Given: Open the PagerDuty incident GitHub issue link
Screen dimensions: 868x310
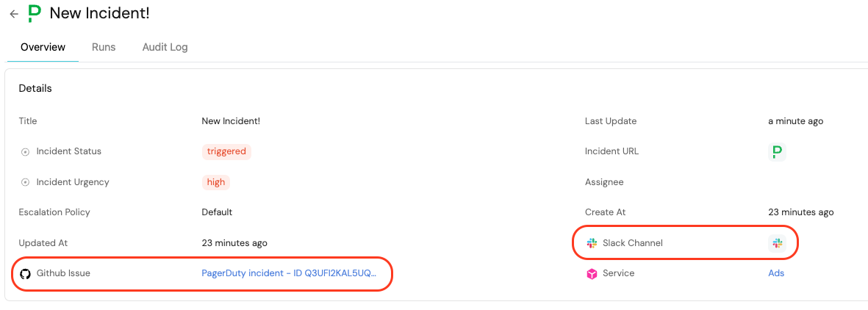Looking at the screenshot, I should tap(289, 273).
